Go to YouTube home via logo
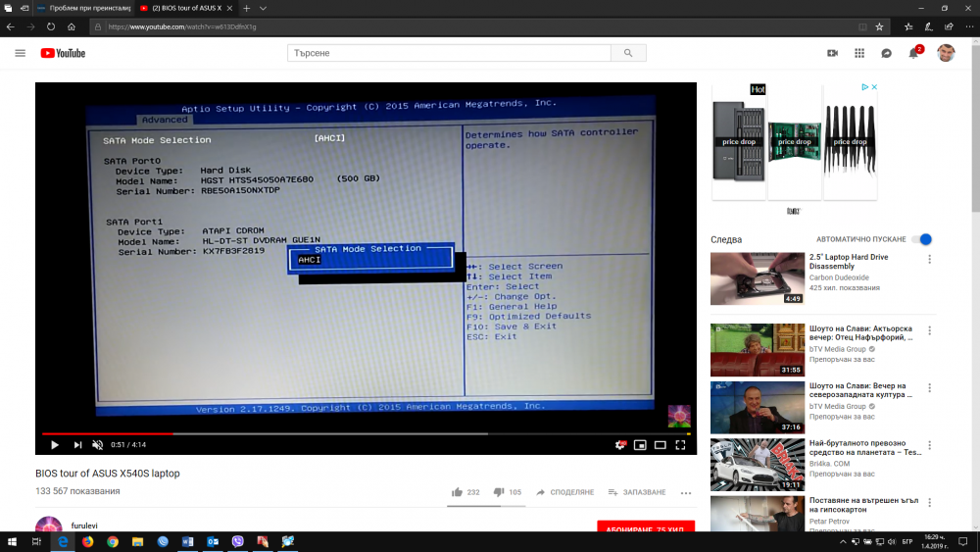 (63, 53)
